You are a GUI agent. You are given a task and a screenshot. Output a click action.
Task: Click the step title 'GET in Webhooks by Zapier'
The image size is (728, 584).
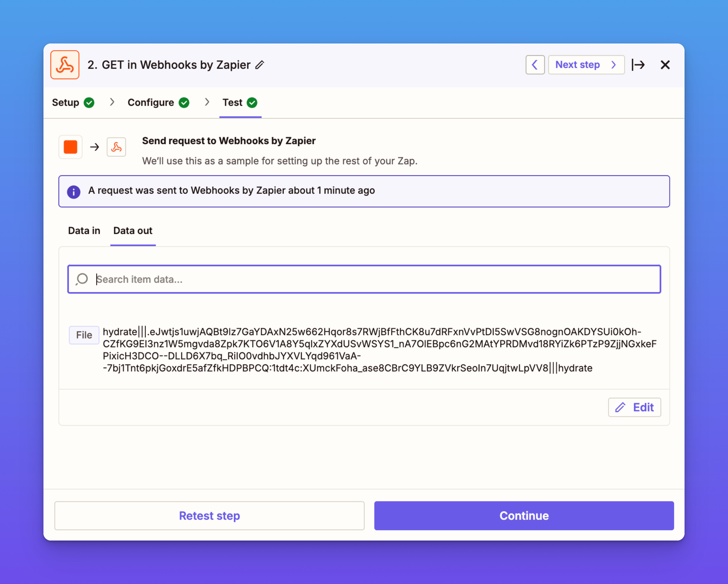[x=176, y=65]
